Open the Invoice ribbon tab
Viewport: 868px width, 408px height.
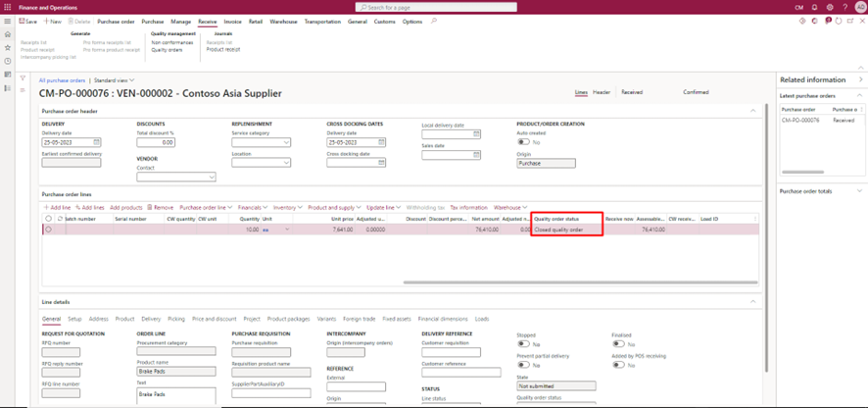[x=232, y=22]
